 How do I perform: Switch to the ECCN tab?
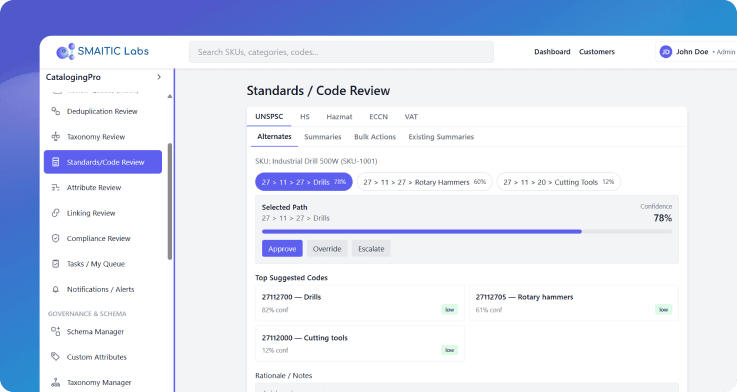tap(378, 117)
